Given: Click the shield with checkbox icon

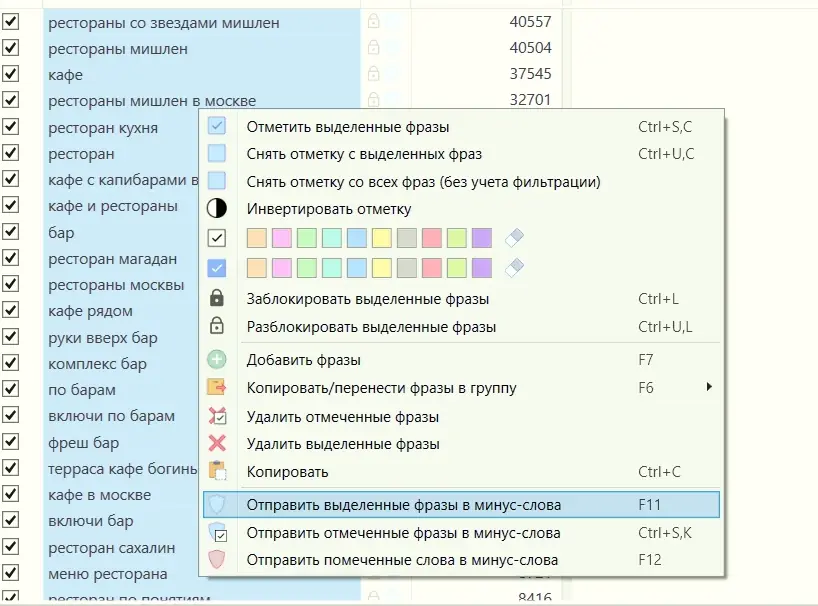Looking at the screenshot, I should point(218,532).
